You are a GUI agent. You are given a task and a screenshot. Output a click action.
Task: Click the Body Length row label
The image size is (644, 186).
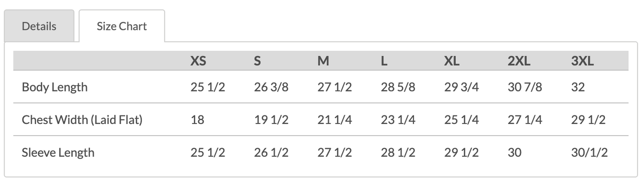pyautogui.click(x=54, y=87)
